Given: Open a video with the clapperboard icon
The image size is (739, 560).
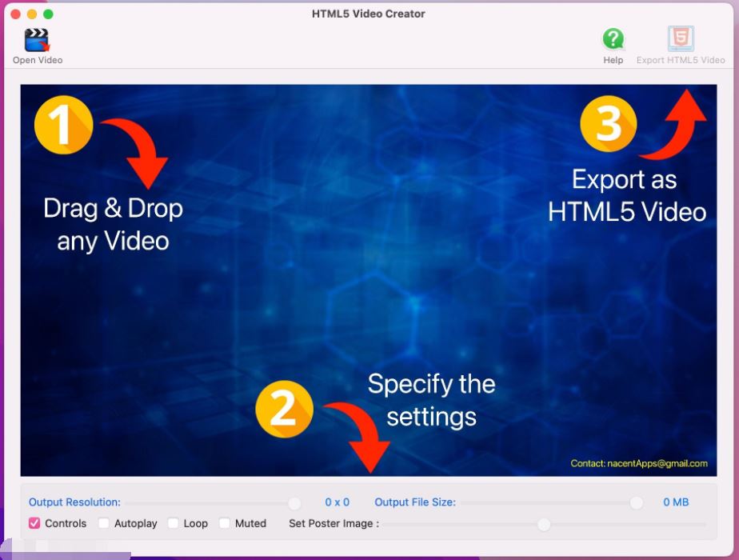Looking at the screenshot, I should (38, 40).
